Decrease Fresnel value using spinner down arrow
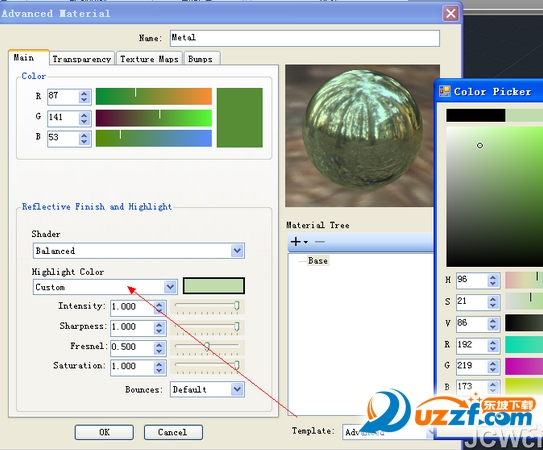Screen dimensions: 543x450 [159, 351]
